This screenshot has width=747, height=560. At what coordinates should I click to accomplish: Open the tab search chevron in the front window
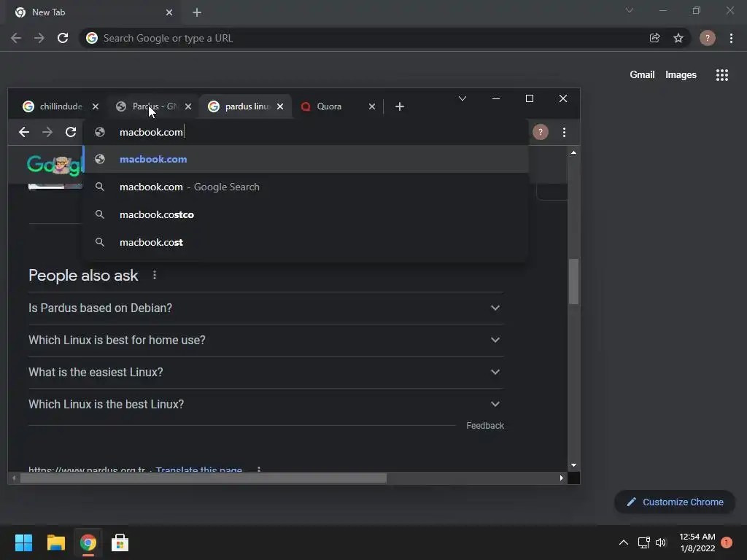point(462,98)
